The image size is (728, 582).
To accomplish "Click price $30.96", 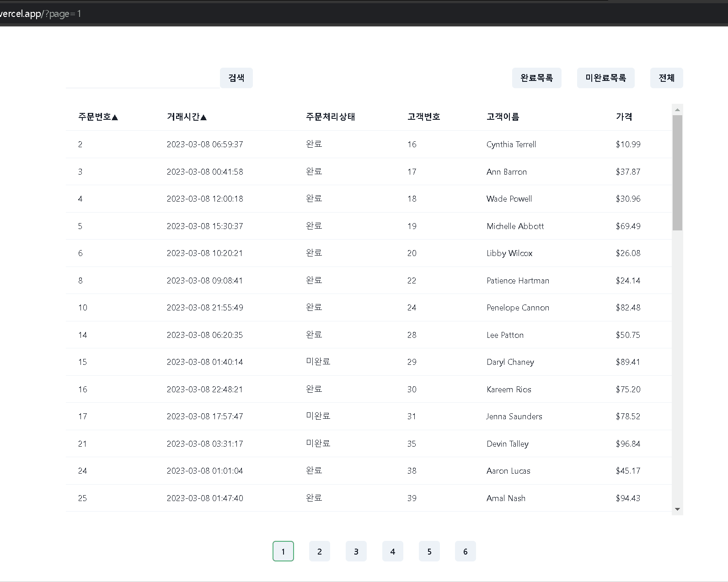I will 628,199.
